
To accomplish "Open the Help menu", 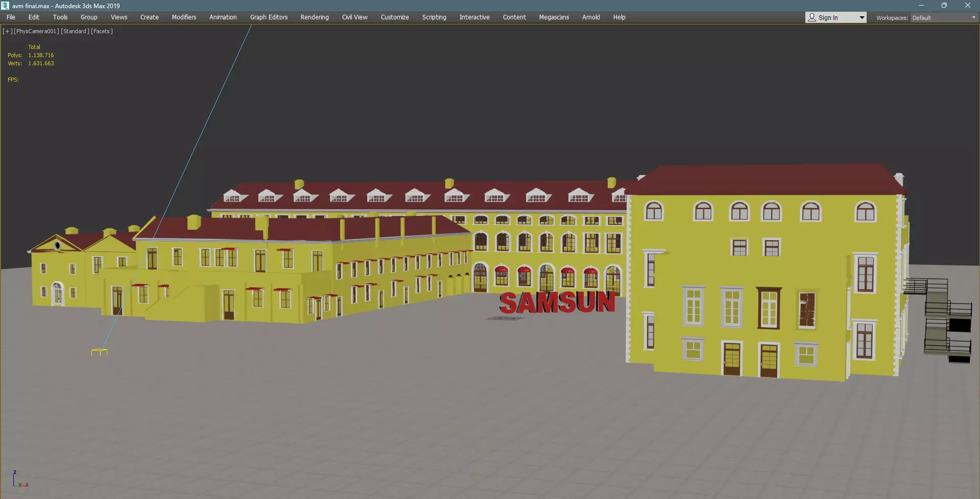I will click(x=619, y=17).
